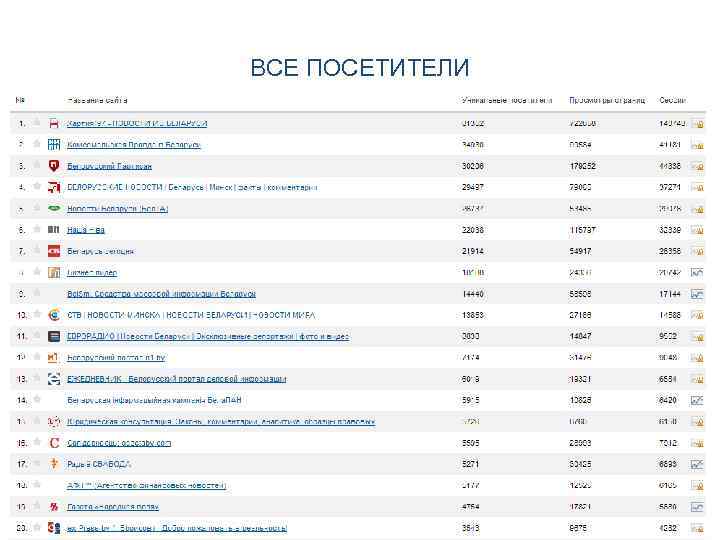Open the Наша Ніва link
720x540 pixels.
tap(86, 230)
